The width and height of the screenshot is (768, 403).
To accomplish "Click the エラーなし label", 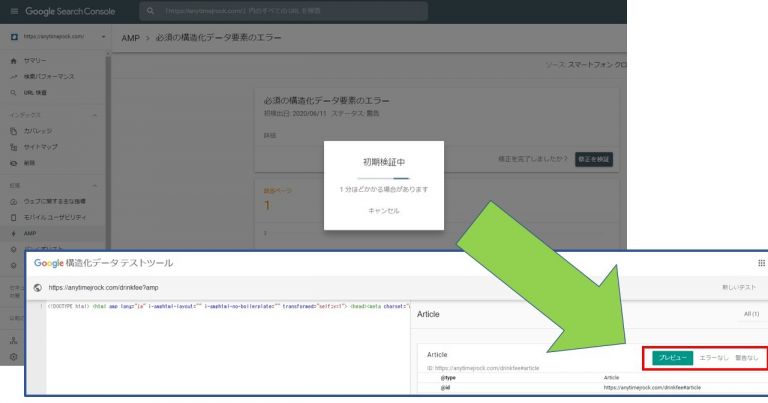I will point(714,358).
